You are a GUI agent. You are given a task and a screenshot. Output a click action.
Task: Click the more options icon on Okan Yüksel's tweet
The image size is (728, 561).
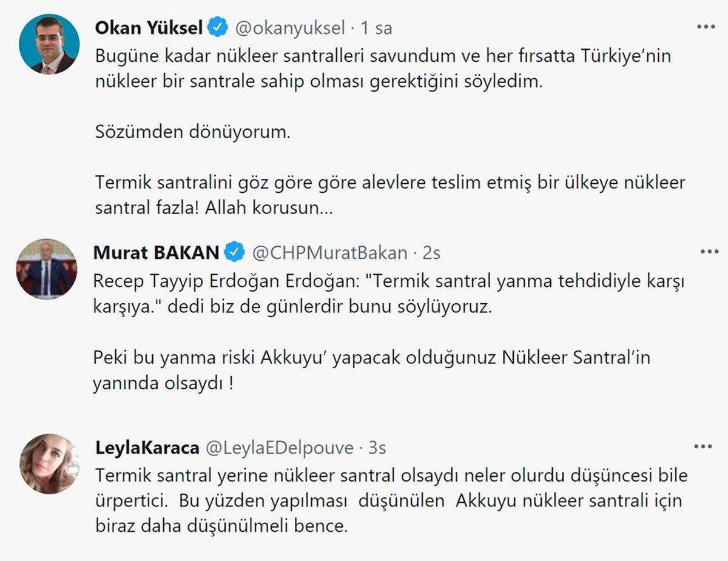[x=706, y=27]
